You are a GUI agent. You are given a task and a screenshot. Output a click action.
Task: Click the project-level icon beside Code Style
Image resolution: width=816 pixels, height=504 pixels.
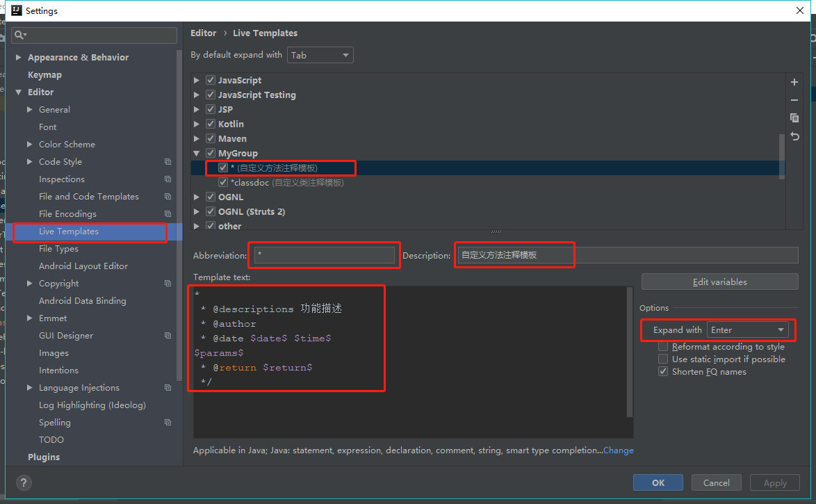coord(168,162)
